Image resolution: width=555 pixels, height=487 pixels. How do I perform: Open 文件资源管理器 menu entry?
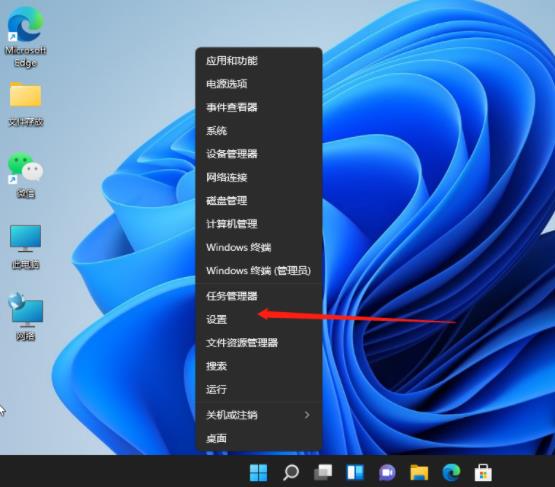(259, 343)
